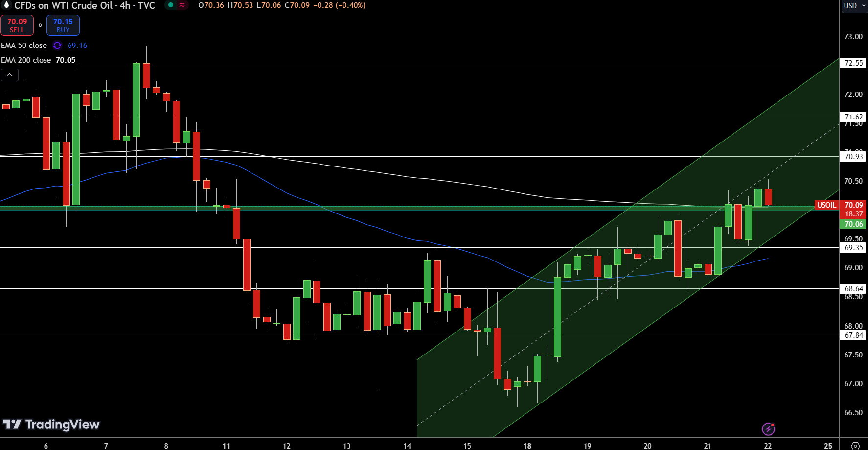Screen dimensions: 868x450
Task: Click the water drop symbol icon
Action: [7, 5]
